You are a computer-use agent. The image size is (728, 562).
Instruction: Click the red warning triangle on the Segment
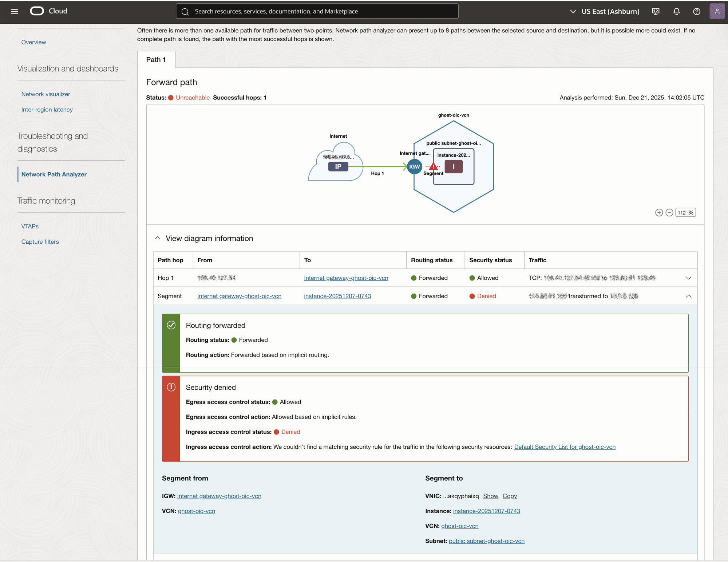click(x=433, y=167)
